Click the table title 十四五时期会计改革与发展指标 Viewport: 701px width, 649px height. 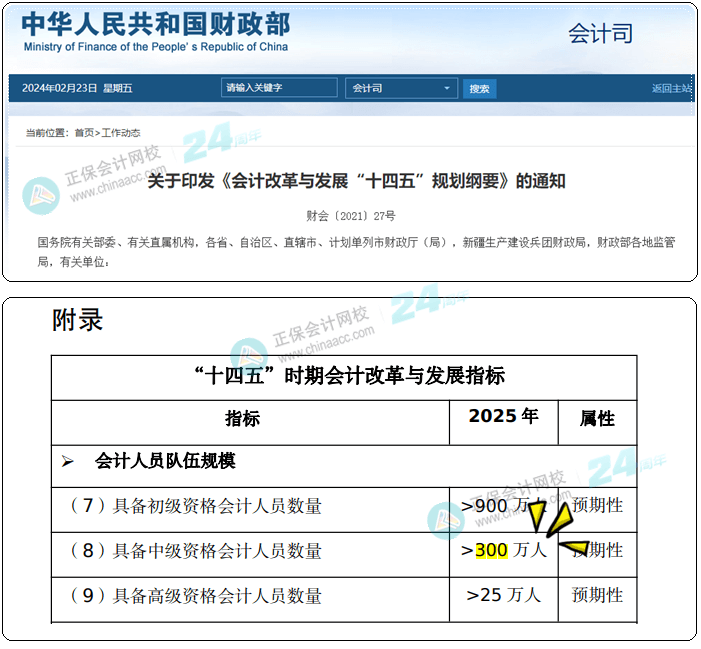click(x=350, y=375)
